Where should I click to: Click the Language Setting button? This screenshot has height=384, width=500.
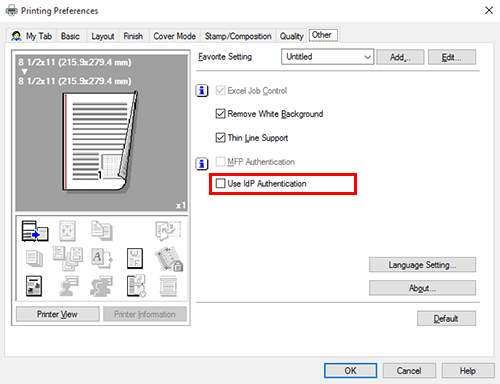pyautogui.click(x=422, y=265)
